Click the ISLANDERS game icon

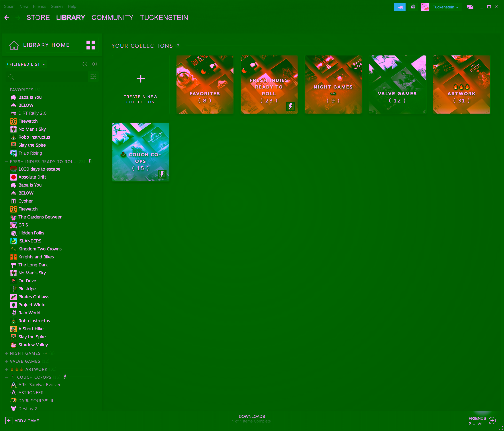pos(14,241)
